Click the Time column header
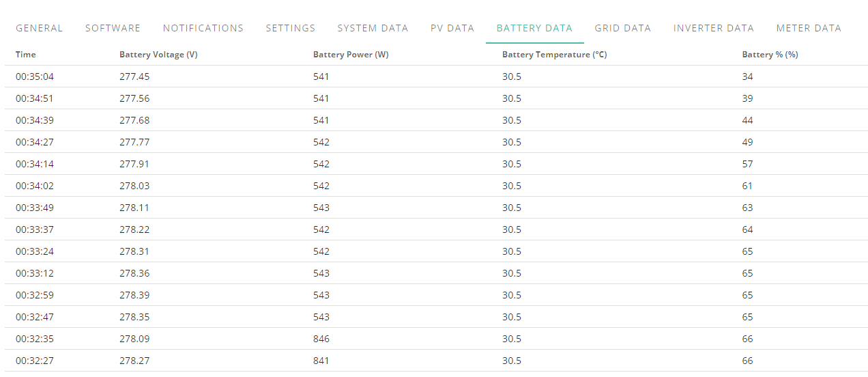The height and width of the screenshot is (377, 868). (26, 55)
